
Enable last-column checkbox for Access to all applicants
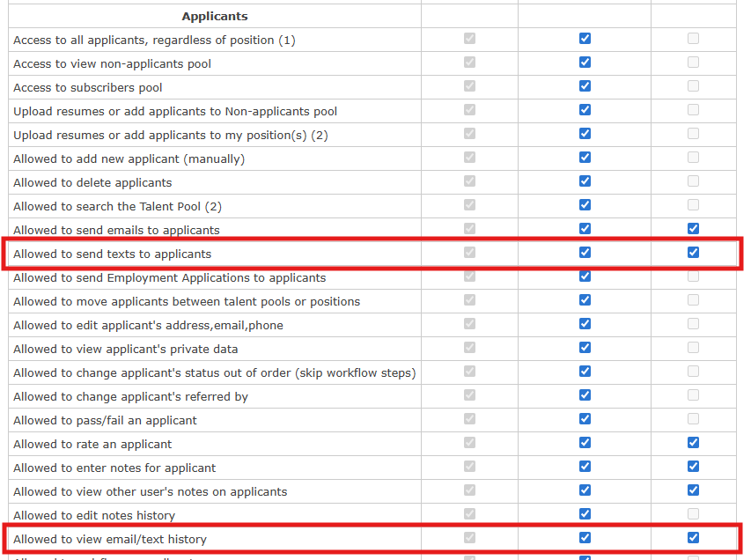pyautogui.click(x=693, y=39)
